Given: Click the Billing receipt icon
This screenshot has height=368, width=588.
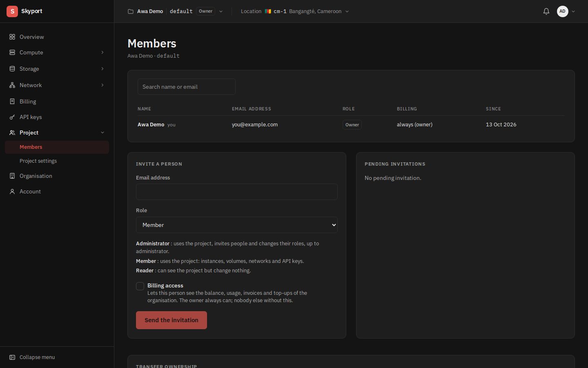Looking at the screenshot, I should (x=12, y=101).
